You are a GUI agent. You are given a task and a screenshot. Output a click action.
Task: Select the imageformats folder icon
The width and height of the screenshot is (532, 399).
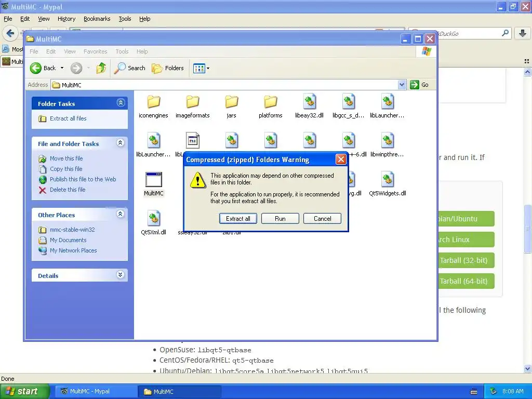point(192,101)
